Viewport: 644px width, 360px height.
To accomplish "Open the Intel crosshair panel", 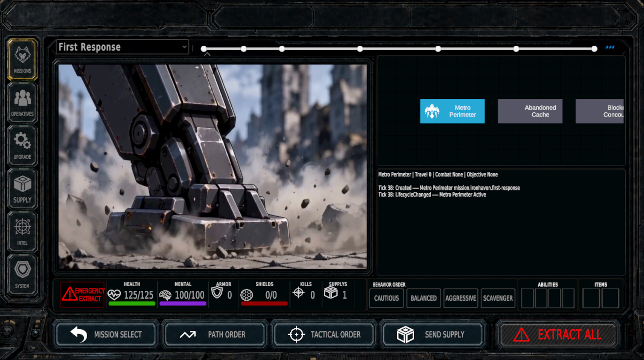I will 22,232.
